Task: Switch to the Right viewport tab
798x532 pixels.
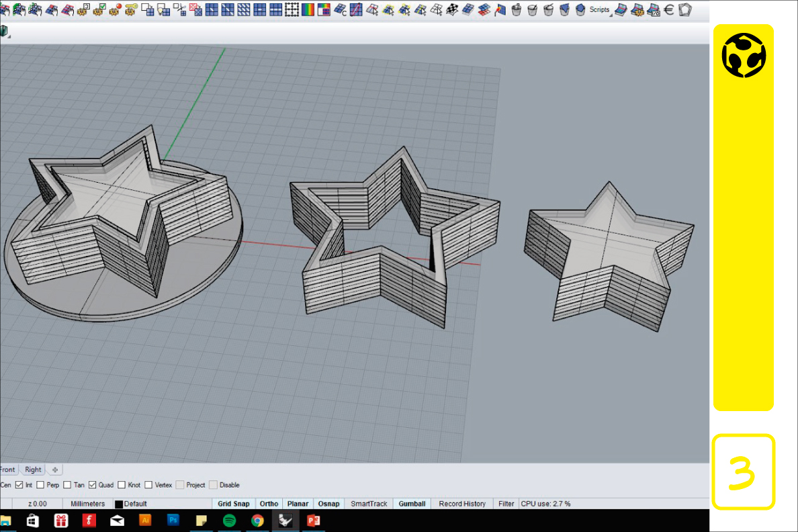Action: 33,470
